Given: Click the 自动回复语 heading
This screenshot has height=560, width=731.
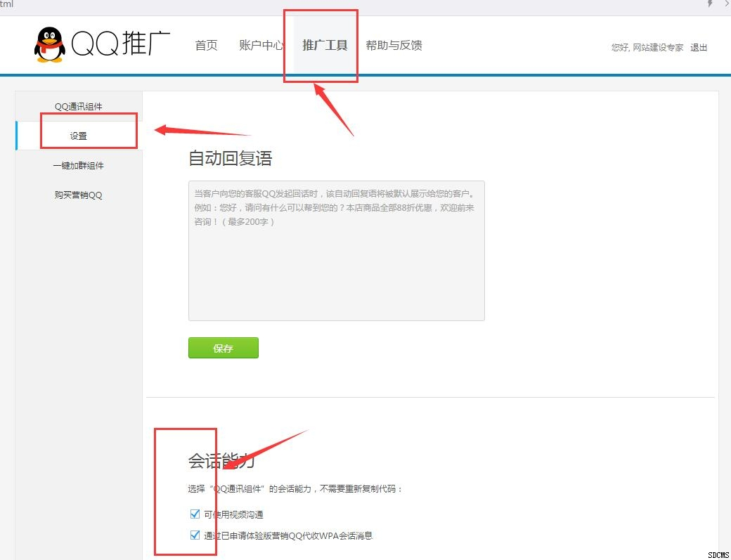Looking at the screenshot, I should tap(231, 158).
